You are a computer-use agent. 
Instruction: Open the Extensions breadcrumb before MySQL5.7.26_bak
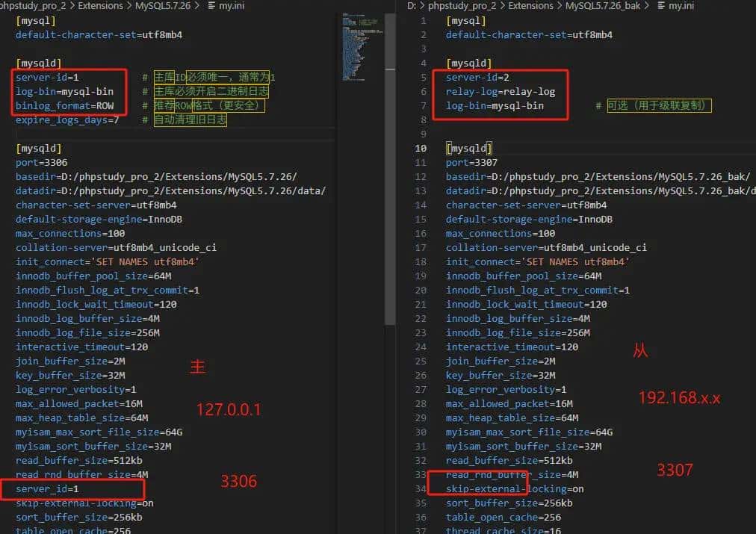pos(531,6)
